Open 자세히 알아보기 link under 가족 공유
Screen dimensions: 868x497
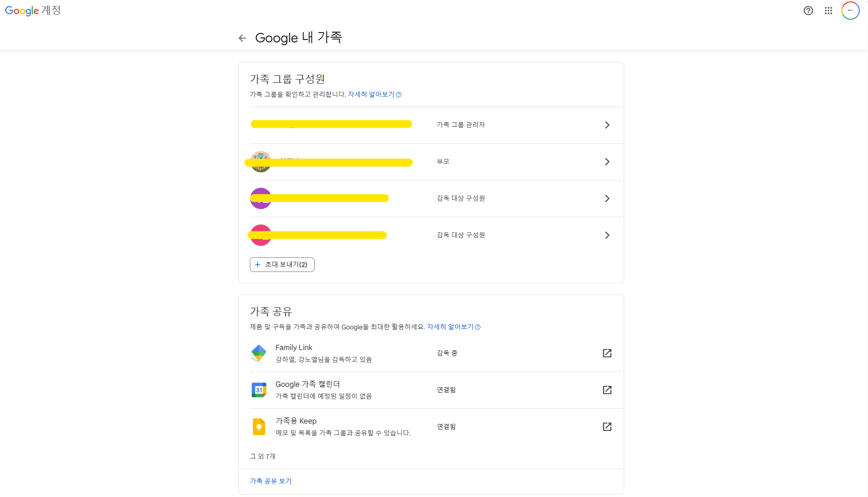point(454,327)
